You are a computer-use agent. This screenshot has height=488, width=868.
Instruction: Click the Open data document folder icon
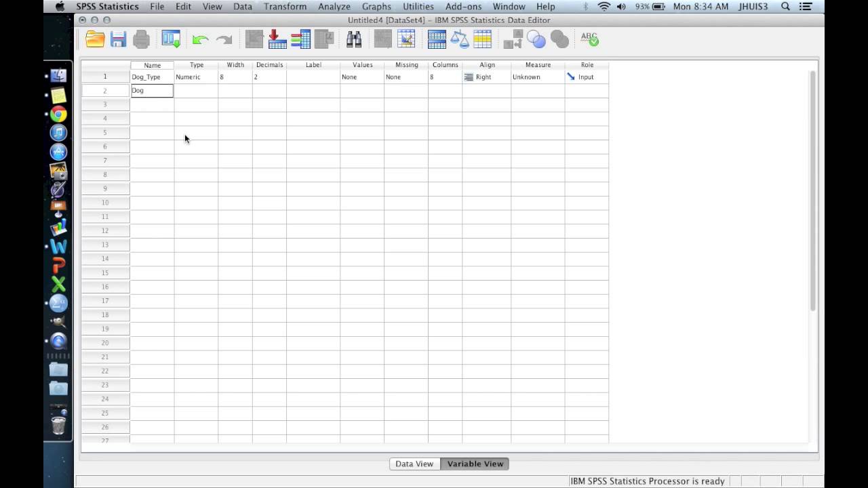95,39
